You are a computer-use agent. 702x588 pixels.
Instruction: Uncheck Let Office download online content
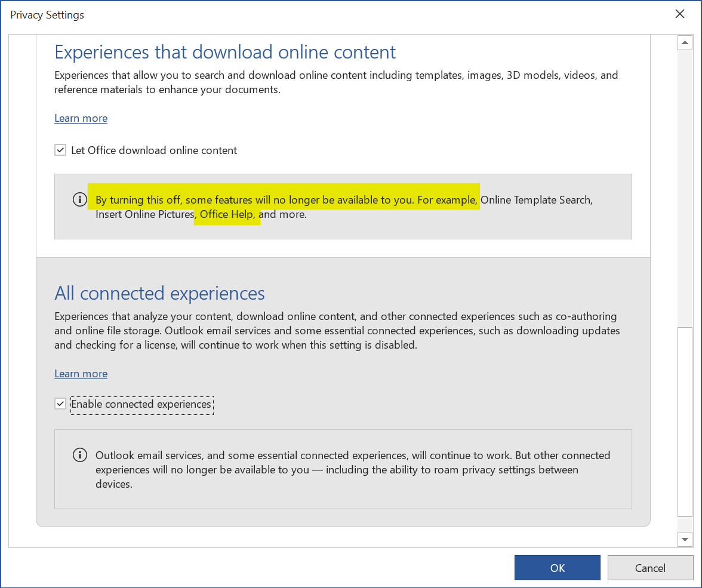point(60,150)
